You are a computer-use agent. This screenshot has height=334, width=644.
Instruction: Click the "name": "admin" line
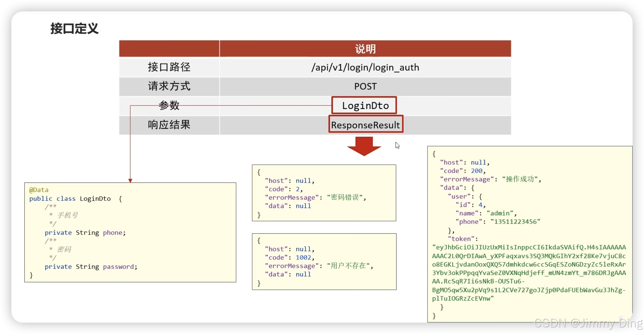[486, 213]
